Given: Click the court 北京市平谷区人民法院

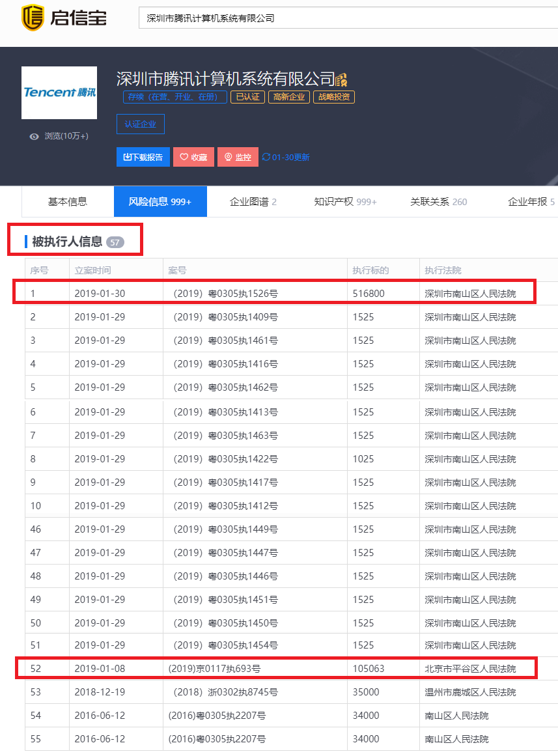Looking at the screenshot, I should click(470, 669).
